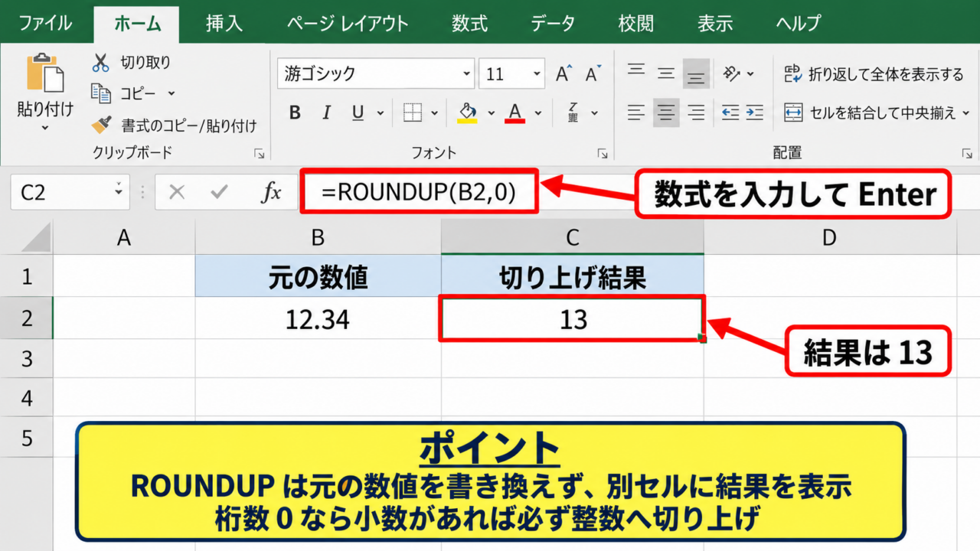The height and width of the screenshot is (551, 980).
Task: Toggle Bold formatting
Action: 295,113
